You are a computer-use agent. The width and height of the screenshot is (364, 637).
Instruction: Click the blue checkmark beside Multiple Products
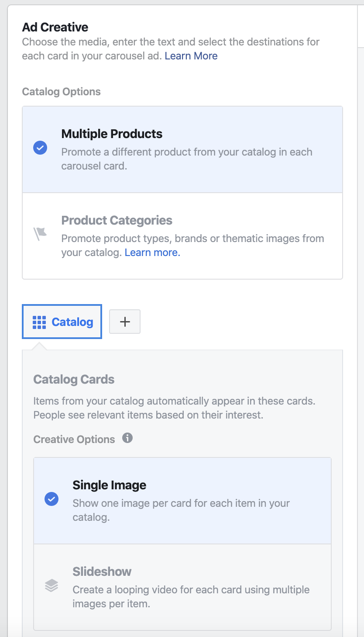pyautogui.click(x=40, y=148)
